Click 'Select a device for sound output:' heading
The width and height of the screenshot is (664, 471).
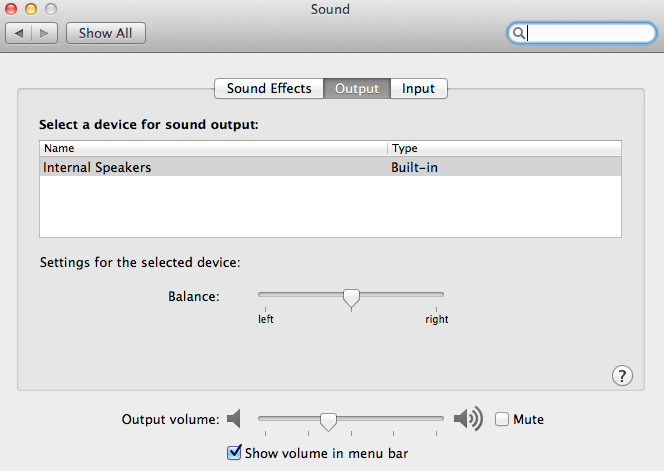[149, 125]
